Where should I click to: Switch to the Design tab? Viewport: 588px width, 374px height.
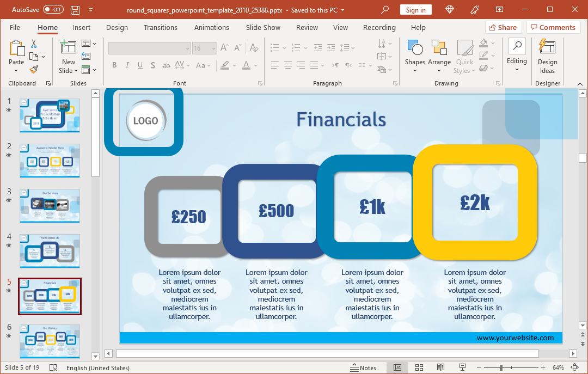tap(117, 27)
